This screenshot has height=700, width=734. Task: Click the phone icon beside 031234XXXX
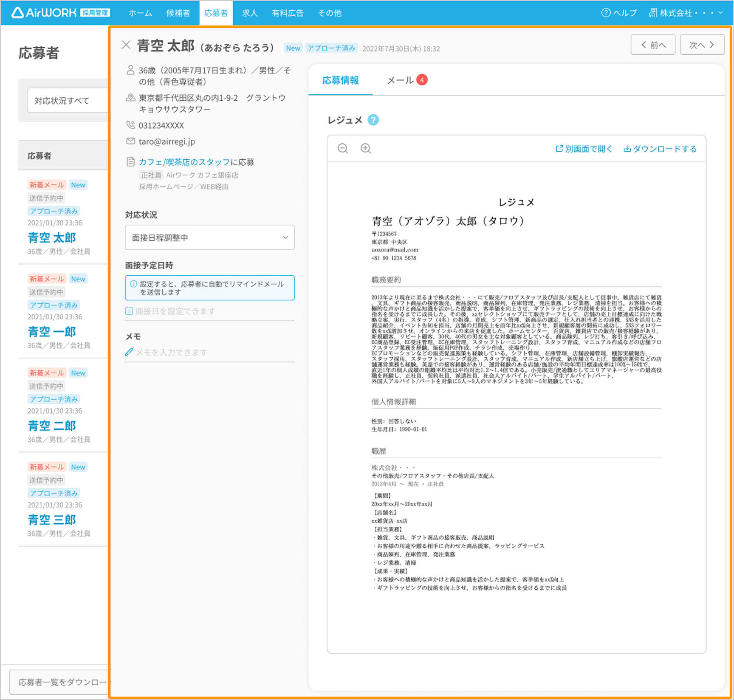tap(131, 125)
